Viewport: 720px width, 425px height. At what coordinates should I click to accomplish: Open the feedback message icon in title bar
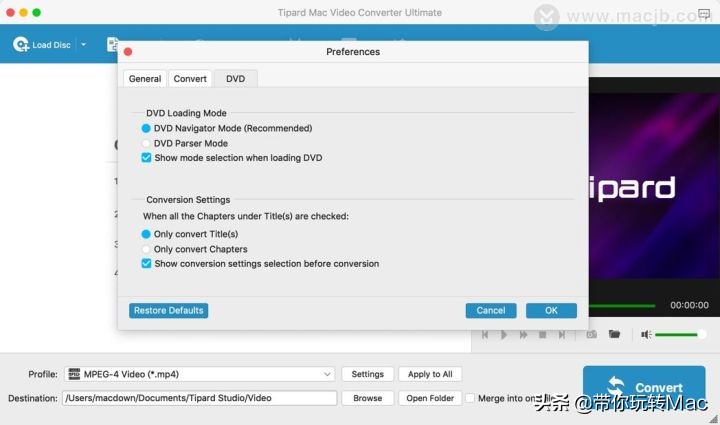click(703, 14)
